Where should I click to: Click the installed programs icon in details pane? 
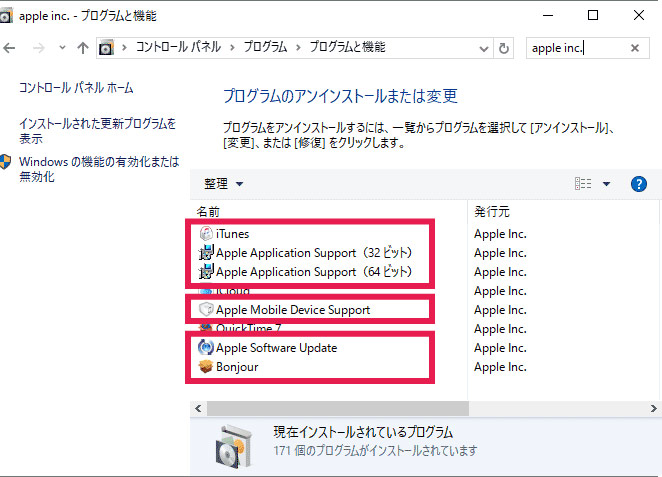click(235, 447)
